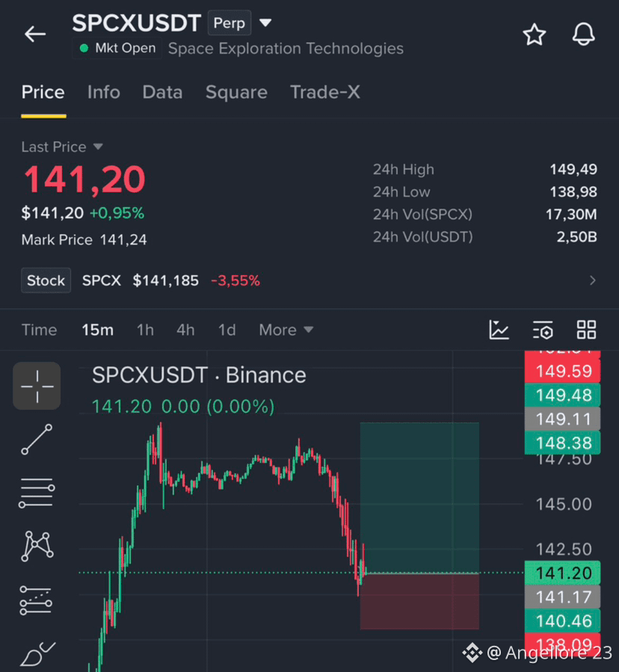The height and width of the screenshot is (672, 619).
Task: Select the XABCD pattern tool
Action: point(37,546)
